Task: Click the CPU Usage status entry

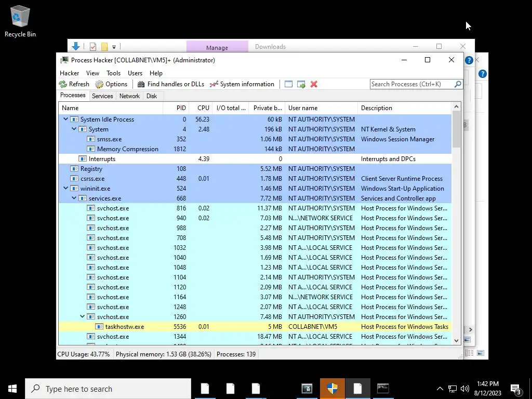Action: point(84,354)
